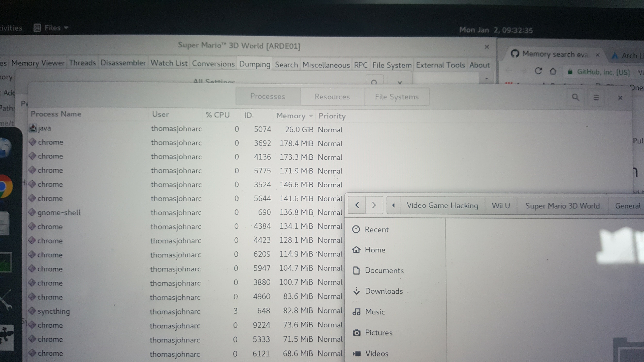Image resolution: width=644 pixels, height=362 pixels.
Task: Close the Super Mario 3D World window
Action: [x=487, y=47]
